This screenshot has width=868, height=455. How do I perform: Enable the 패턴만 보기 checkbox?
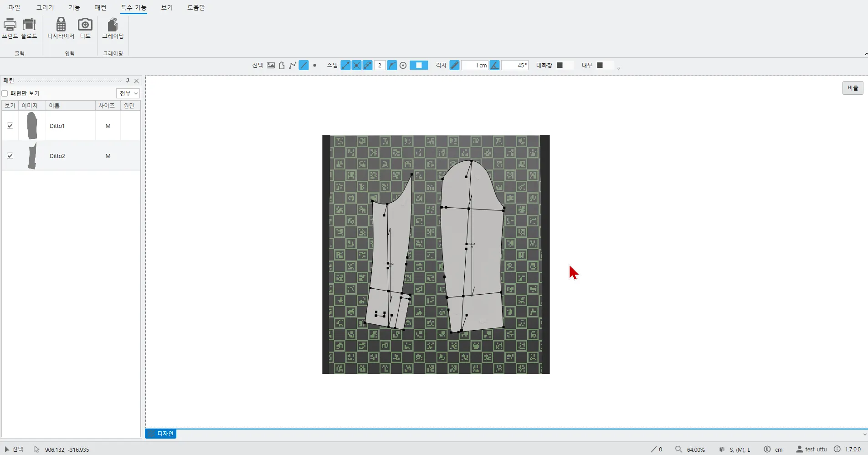click(5, 93)
